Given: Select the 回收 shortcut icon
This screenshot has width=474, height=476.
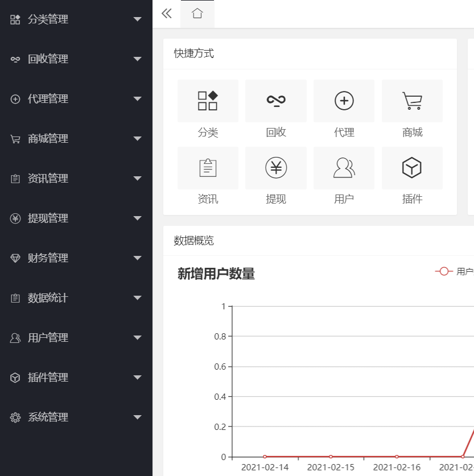Looking at the screenshot, I should [275, 101].
